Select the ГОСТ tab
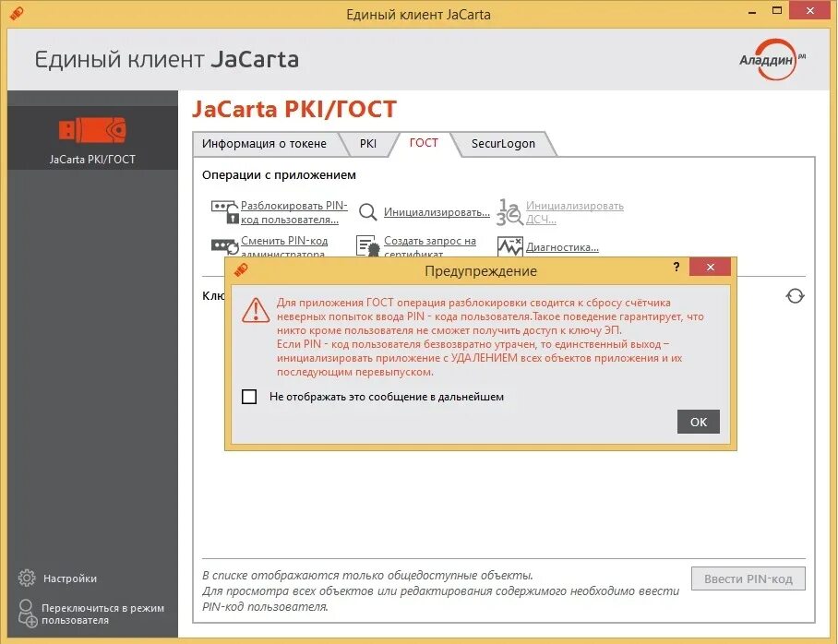Viewport: 838px width, 644px height. tap(424, 143)
